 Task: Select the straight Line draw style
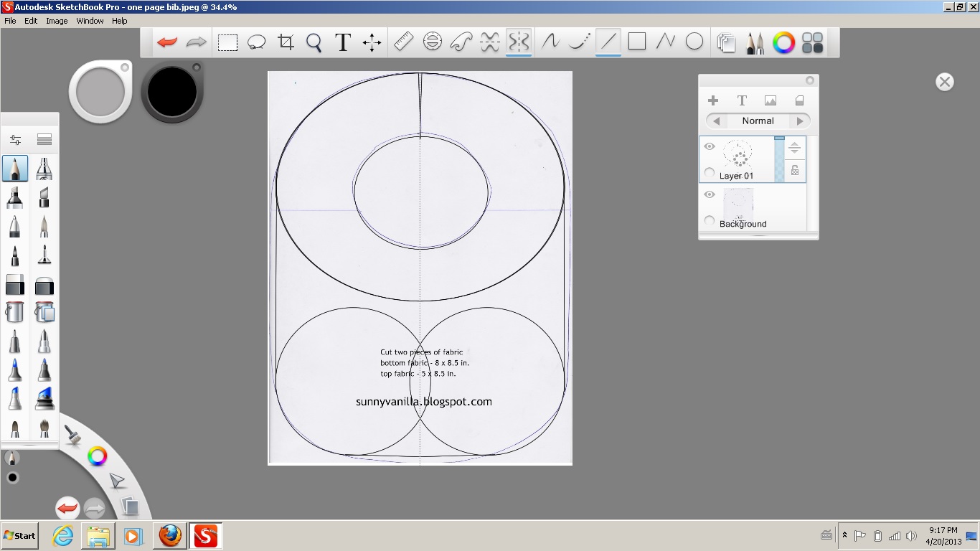pos(608,42)
